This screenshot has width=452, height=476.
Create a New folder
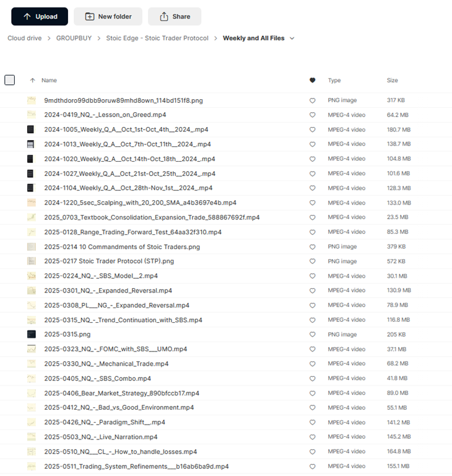tap(108, 17)
